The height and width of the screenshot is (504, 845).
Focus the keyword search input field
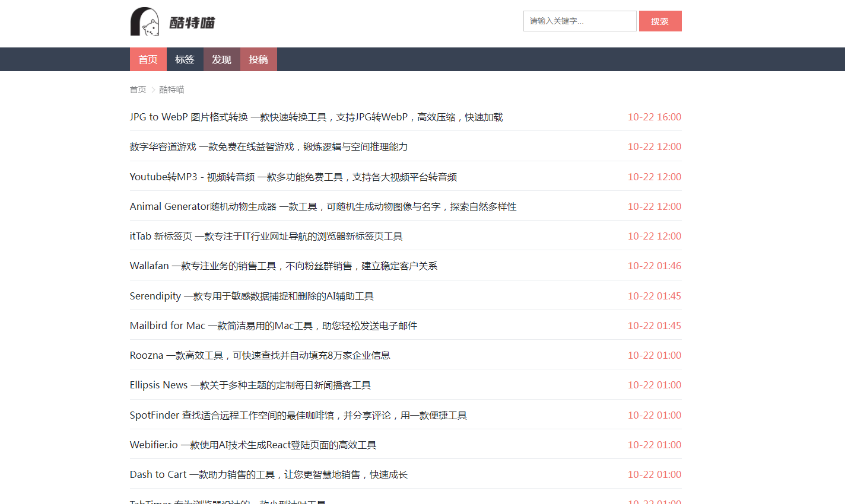[x=580, y=21]
